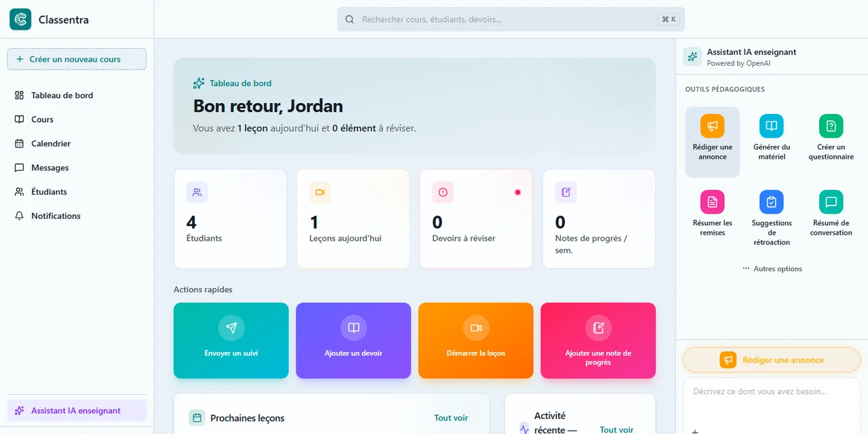Click the Rédiger une annonce chip above prompt

[772, 360]
